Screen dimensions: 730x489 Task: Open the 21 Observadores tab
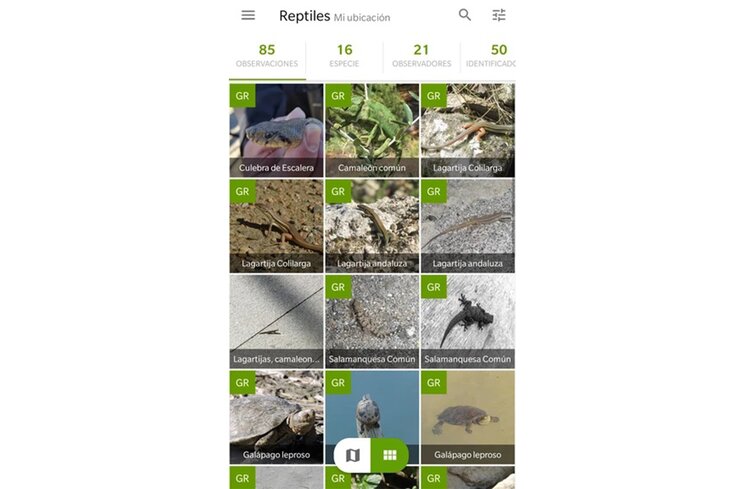[421, 55]
